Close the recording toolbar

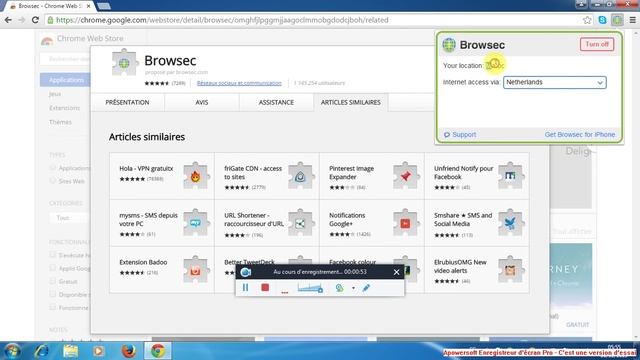click(396, 272)
